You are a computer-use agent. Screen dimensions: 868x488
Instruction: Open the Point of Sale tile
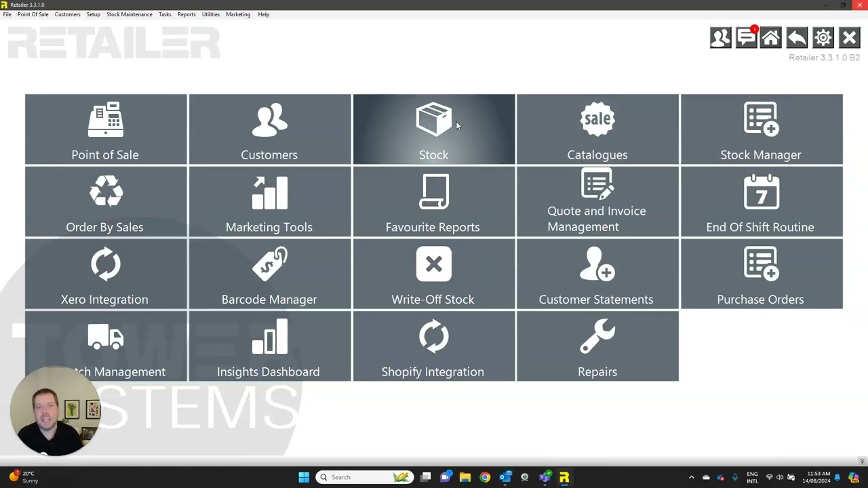[106, 129]
